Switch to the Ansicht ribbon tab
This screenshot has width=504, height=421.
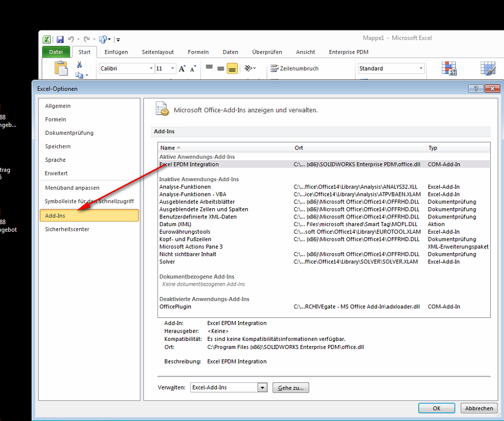(x=306, y=52)
